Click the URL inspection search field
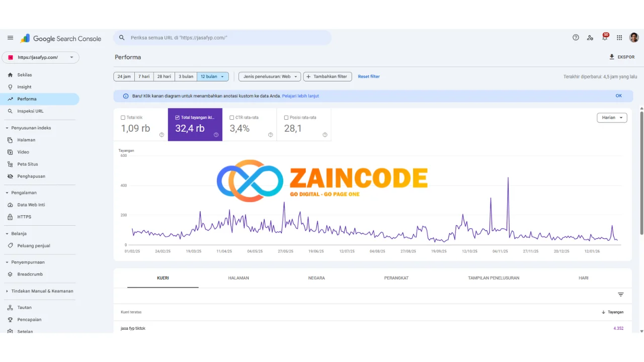 (x=222, y=38)
